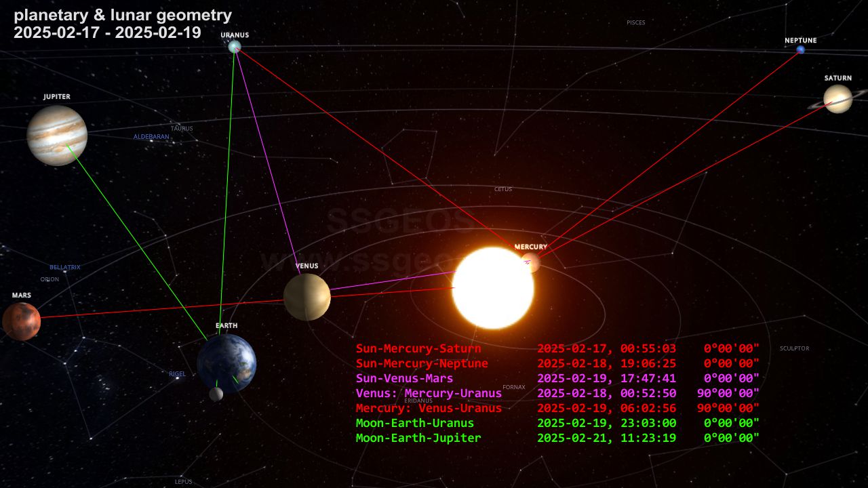Viewport: 868px width, 488px height.
Task: Click the date 2025-02-18, 19:06:25
Action: point(607,363)
